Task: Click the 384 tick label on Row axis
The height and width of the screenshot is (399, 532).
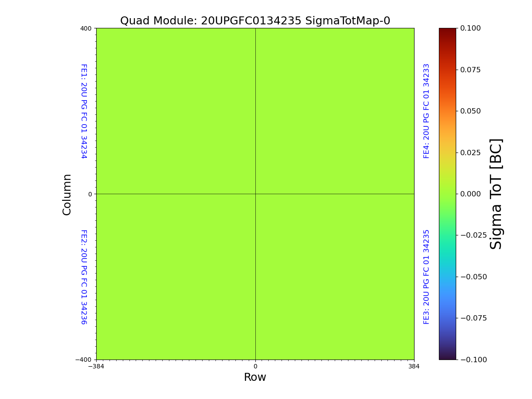Action: click(414, 366)
